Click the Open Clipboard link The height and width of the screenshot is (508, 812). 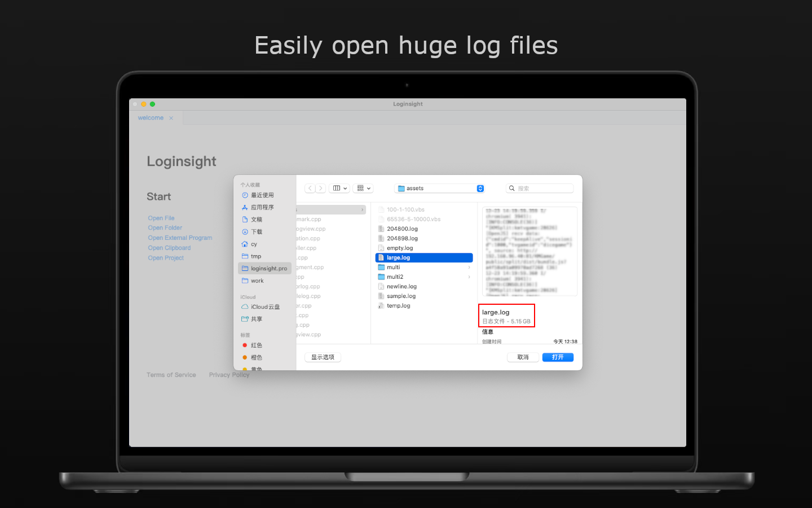click(170, 248)
